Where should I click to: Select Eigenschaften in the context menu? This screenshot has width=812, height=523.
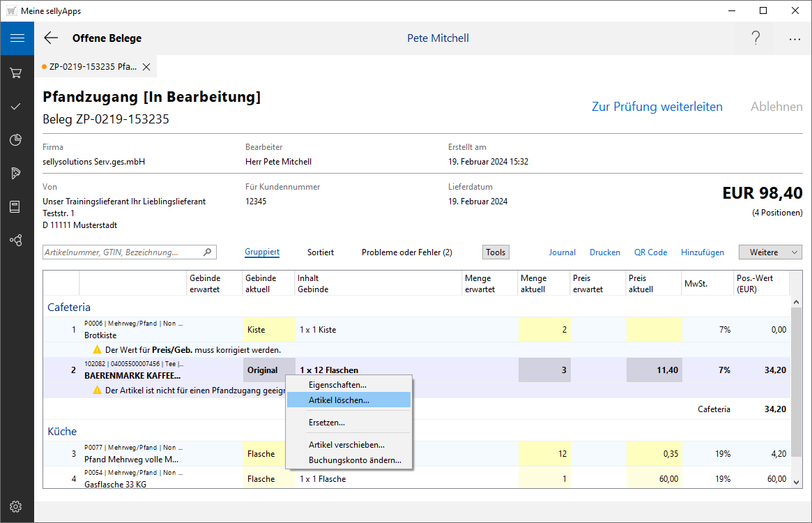click(337, 385)
